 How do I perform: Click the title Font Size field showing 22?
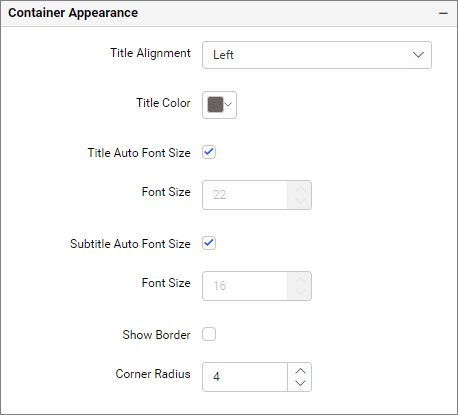[245, 195]
